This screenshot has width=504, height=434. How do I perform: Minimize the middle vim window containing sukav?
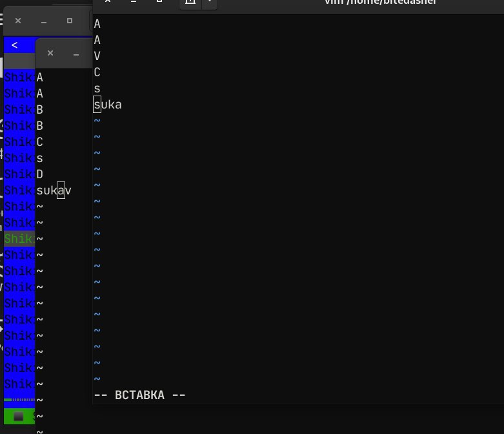(x=76, y=55)
